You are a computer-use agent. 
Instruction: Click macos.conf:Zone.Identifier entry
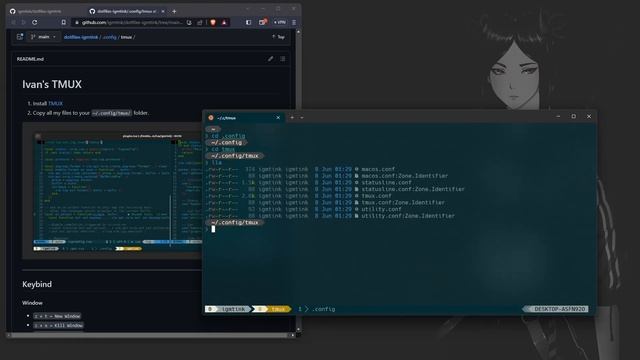404,176
